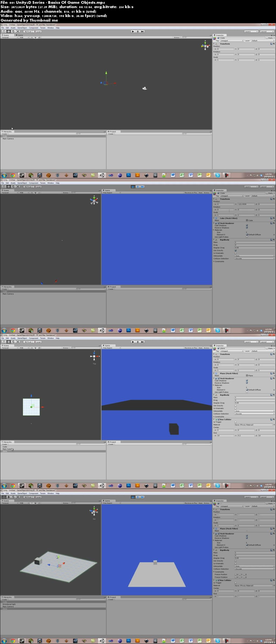Check Freeze Position X in Iso view frame
This screenshot has width=276, height=644.
[x=236, y=574]
